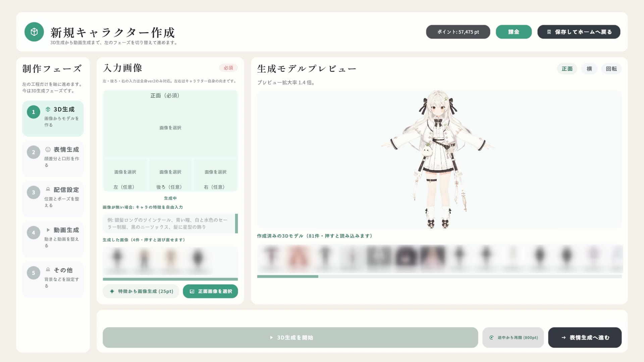Select image for 右（任意） slot

[215, 175]
